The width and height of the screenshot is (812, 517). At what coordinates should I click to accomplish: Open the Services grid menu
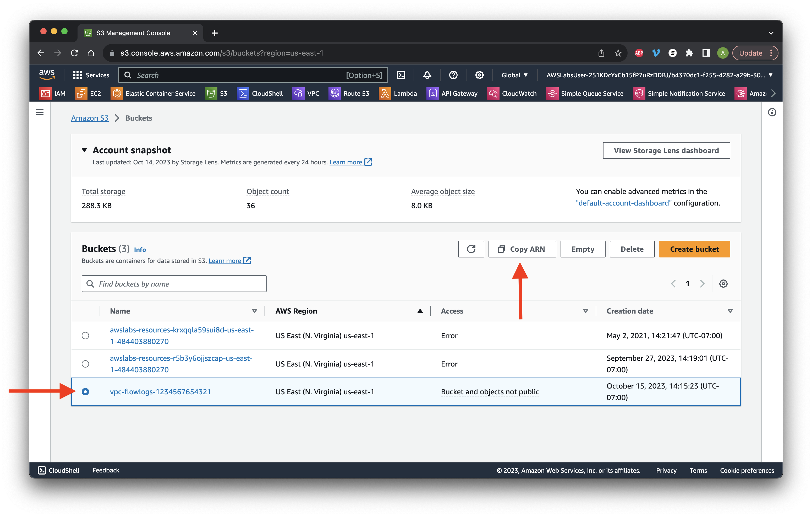pyautogui.click(x=91, y=75)
